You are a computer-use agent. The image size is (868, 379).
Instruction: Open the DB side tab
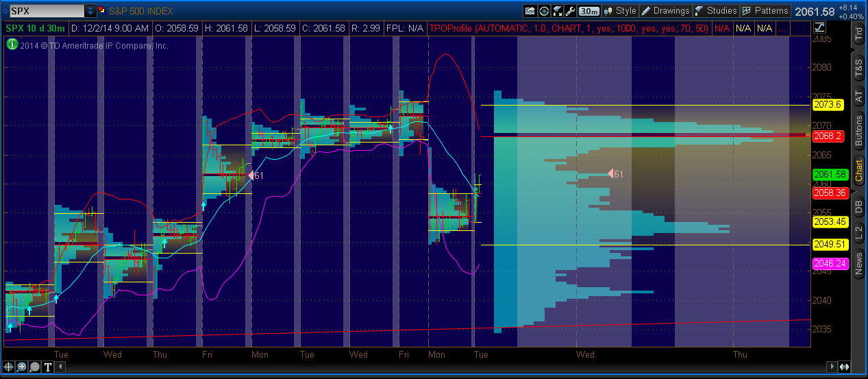tap(859, 206)
